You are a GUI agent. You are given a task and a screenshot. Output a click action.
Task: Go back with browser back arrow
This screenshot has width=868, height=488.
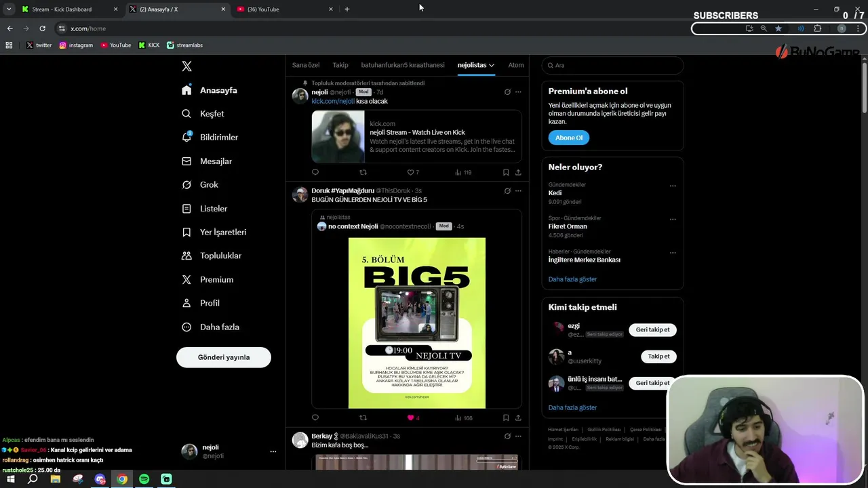tap(9, 28)
